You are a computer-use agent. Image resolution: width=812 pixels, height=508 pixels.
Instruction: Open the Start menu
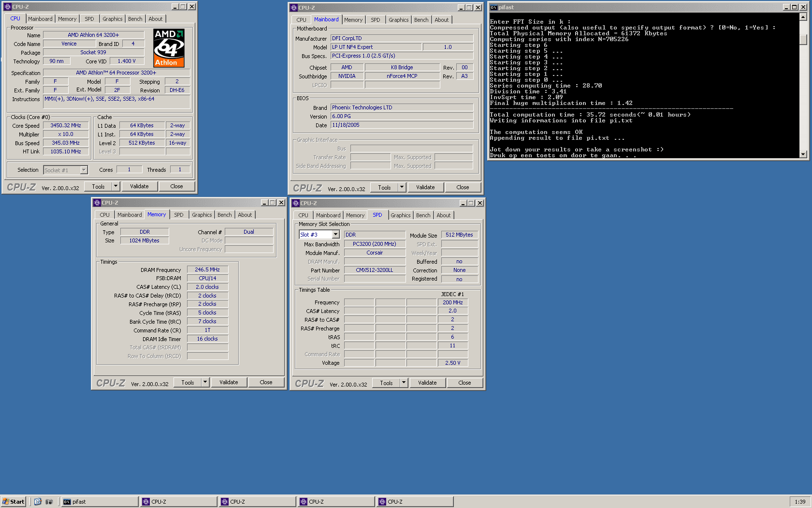click(14, 502)
